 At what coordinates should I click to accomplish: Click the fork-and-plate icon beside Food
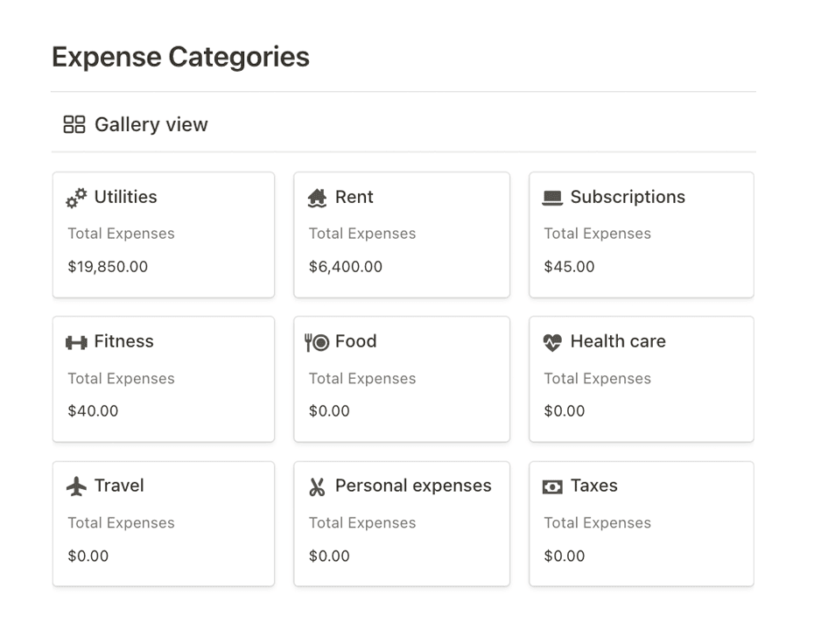coord(317,341)
